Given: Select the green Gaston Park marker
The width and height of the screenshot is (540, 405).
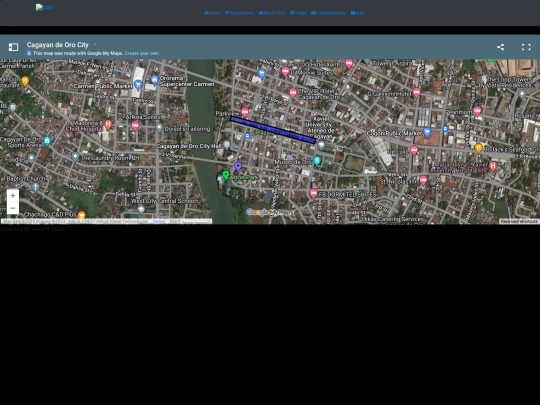Looking at the screenshot, I should pyautogui.click(x=226, y=175).
